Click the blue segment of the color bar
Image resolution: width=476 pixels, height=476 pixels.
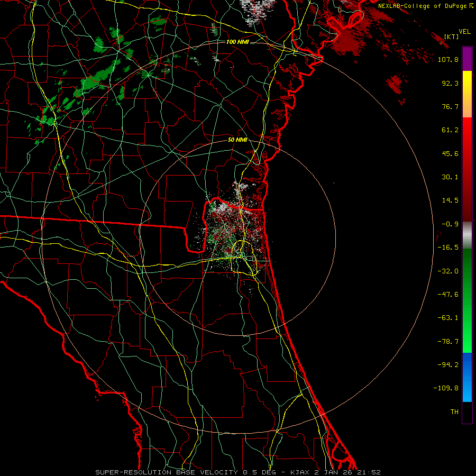coord(467,377)
